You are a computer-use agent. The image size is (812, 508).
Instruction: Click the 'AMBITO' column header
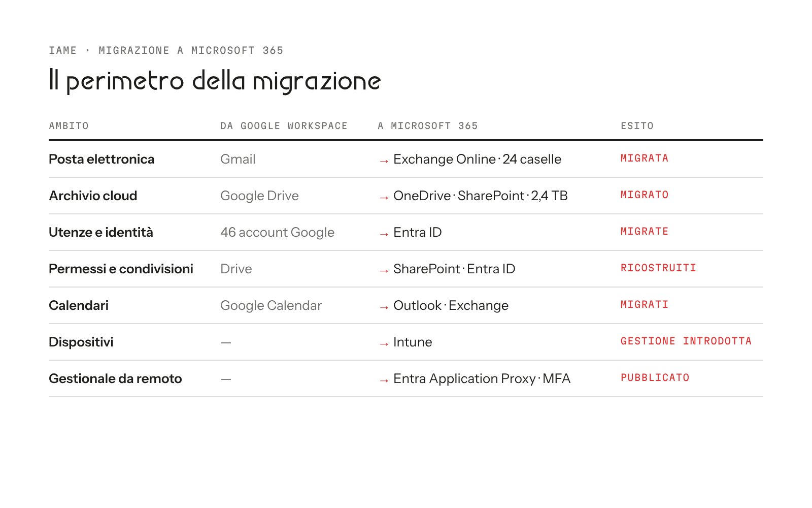[x=69, y=126]
